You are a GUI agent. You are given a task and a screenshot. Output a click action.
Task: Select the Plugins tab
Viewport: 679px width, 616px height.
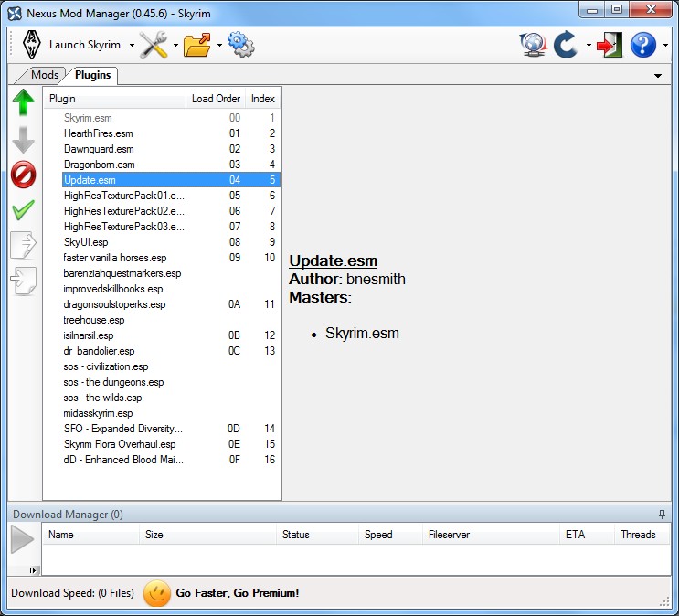92,75
